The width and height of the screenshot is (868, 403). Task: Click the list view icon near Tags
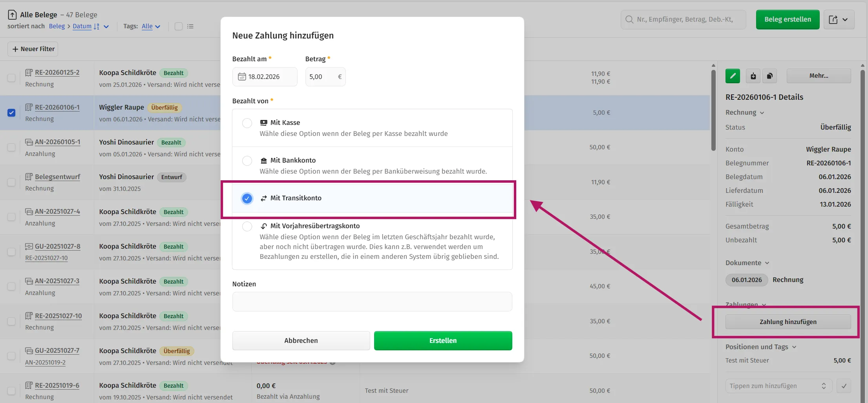(x=190, y=26)
